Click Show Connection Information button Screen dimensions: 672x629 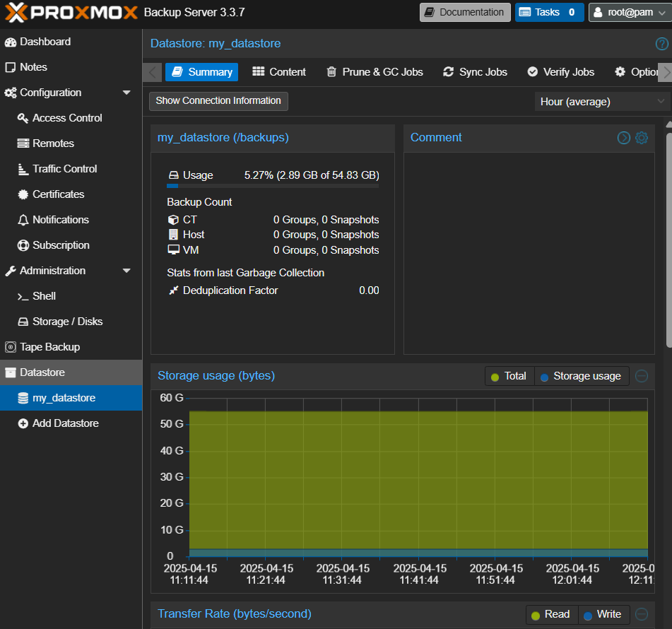pos(218,101)
